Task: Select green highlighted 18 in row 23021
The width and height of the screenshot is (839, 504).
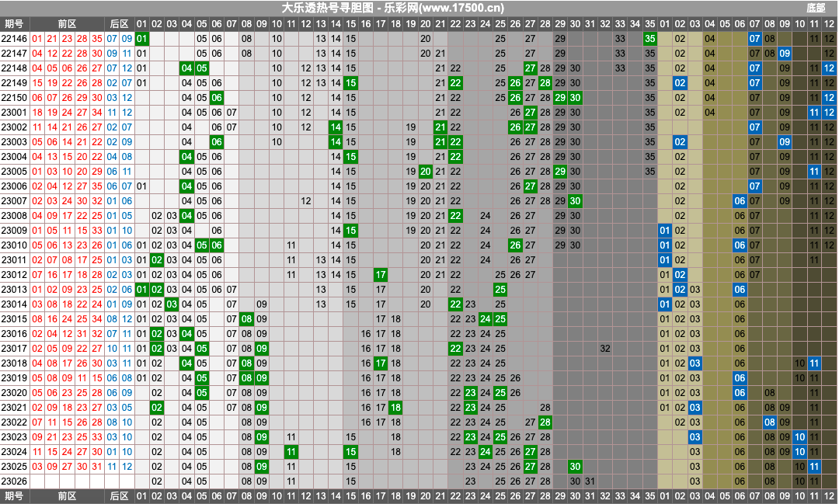Action: (395, 408)
